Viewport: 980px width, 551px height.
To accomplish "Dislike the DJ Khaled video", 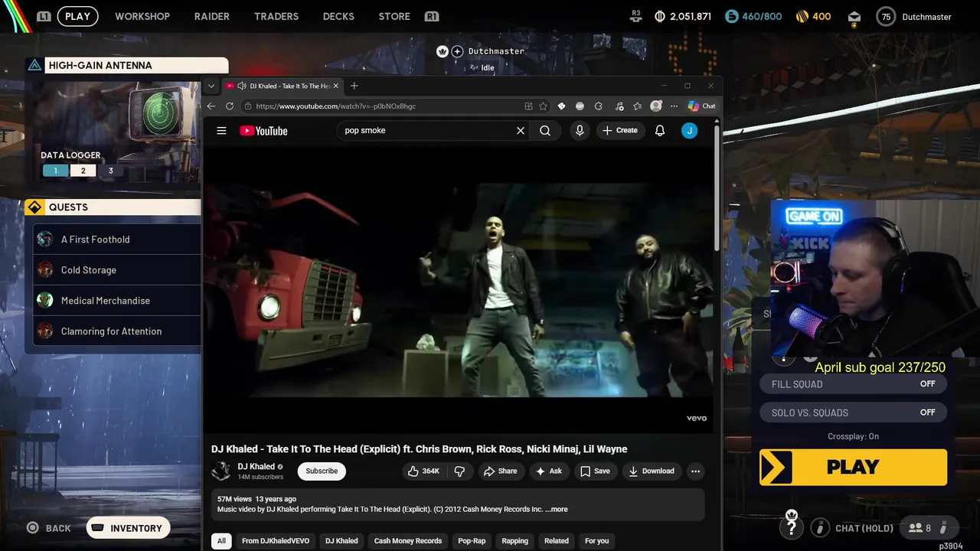I will coord(459,471).
